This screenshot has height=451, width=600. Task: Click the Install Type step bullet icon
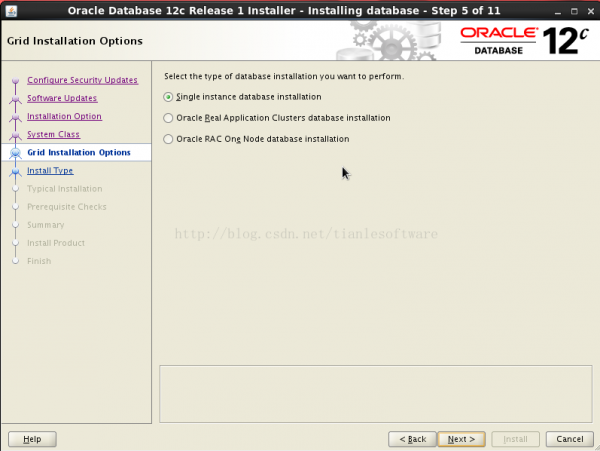pos(15,171)
